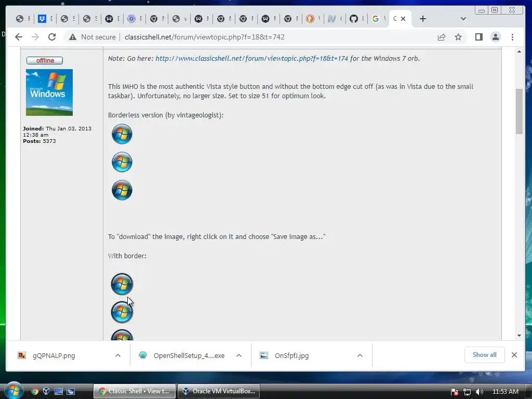532x399 pixels.
Task: Bookmark this page with the star
Action: [458, 37]
